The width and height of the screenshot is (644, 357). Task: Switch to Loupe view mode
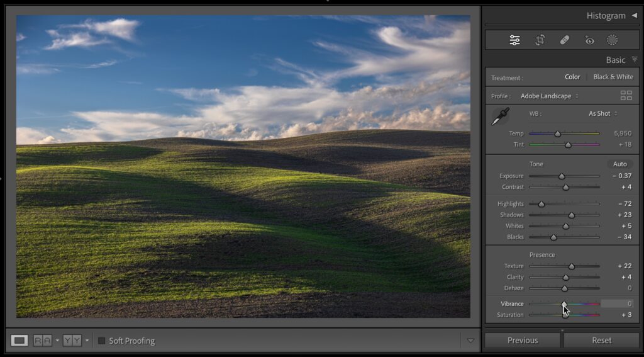tap(19, 341)
